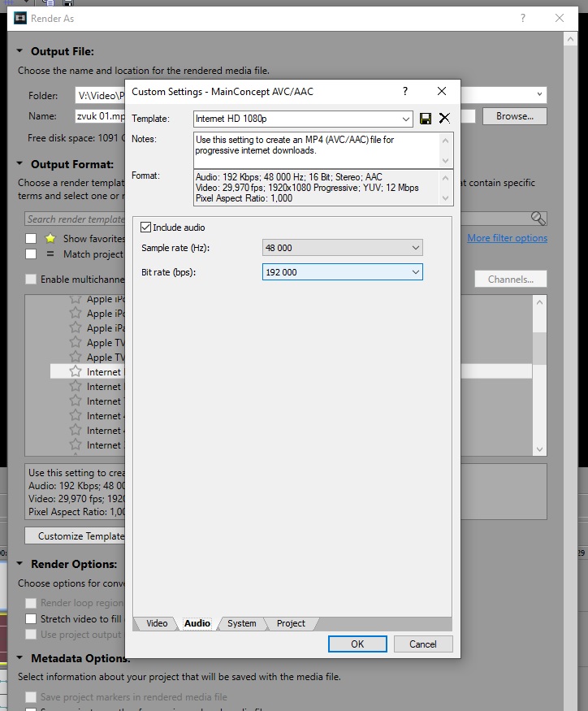The height and width of the screenshot is (711, 588).
Task: Click the Match project equals sign icon
Action: [50, 254]
